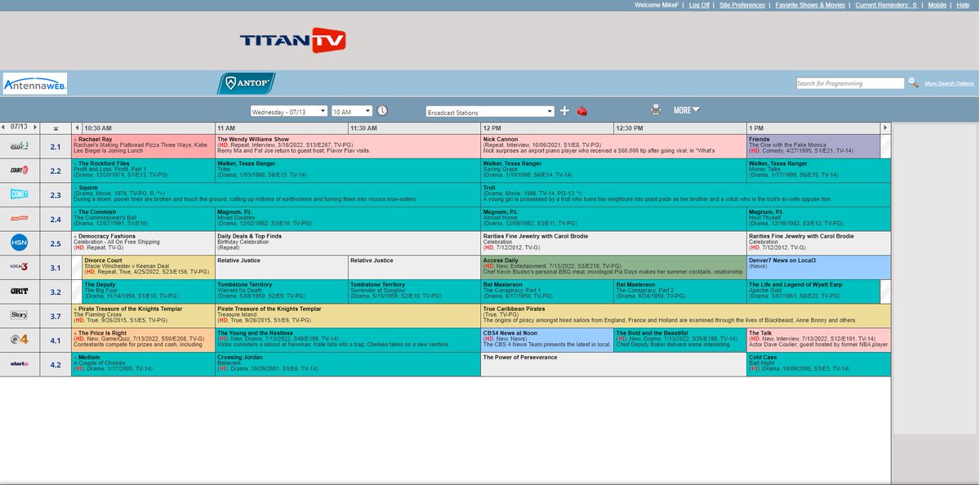The height and width of the screenshot is (485, 980).
Task: Click the HSN channel logo
Action: tap(20, 242)
